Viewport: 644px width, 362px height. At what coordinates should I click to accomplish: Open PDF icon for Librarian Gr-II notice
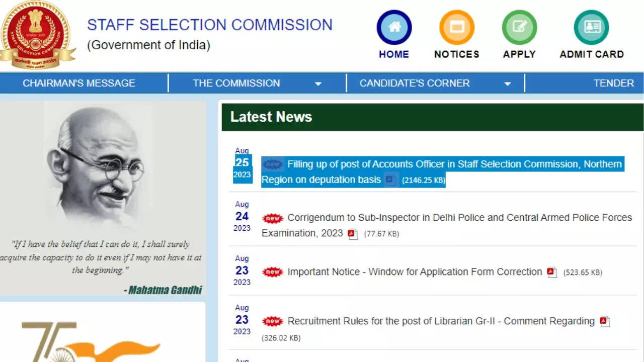[605, 322]
